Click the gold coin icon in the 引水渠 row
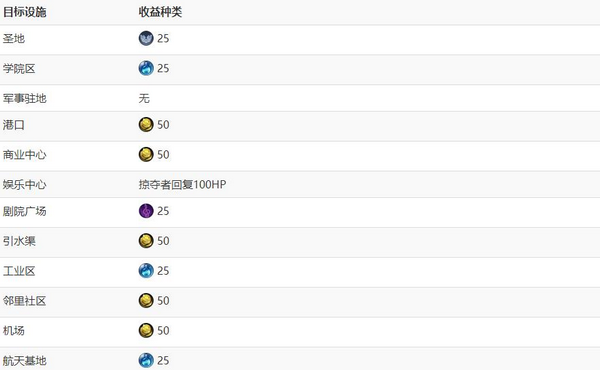Image resolution: width=600 pixels, height=370 pixels. tap(146, 241)
